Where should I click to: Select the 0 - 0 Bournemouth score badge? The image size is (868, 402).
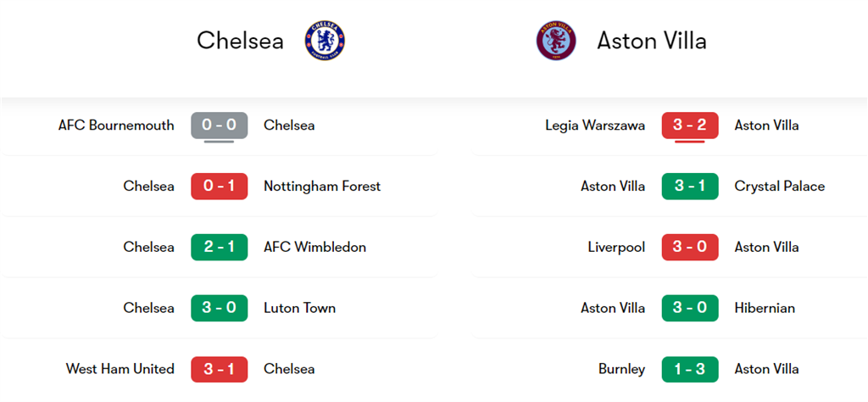(x=220, y=126)
